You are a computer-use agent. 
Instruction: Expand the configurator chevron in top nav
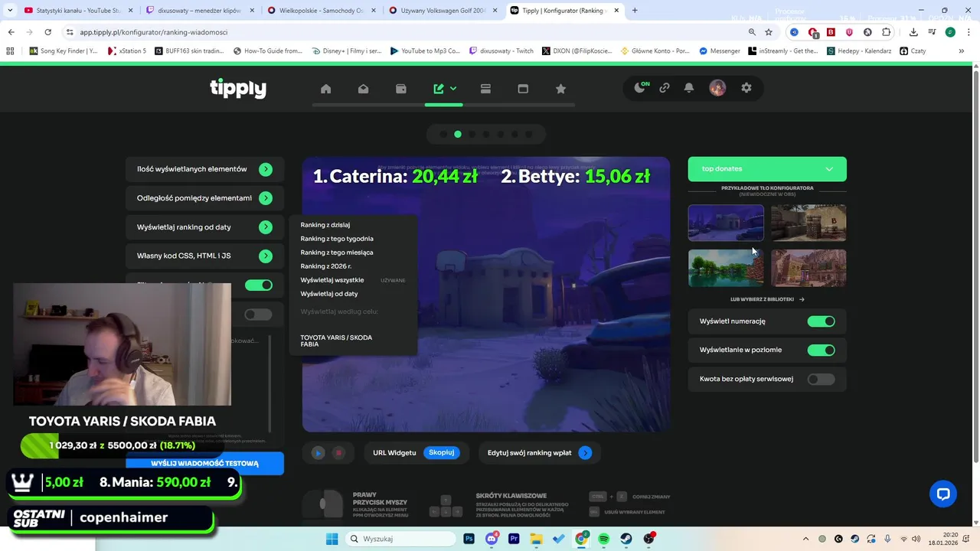pyautogui.click(x=453, y=89)
